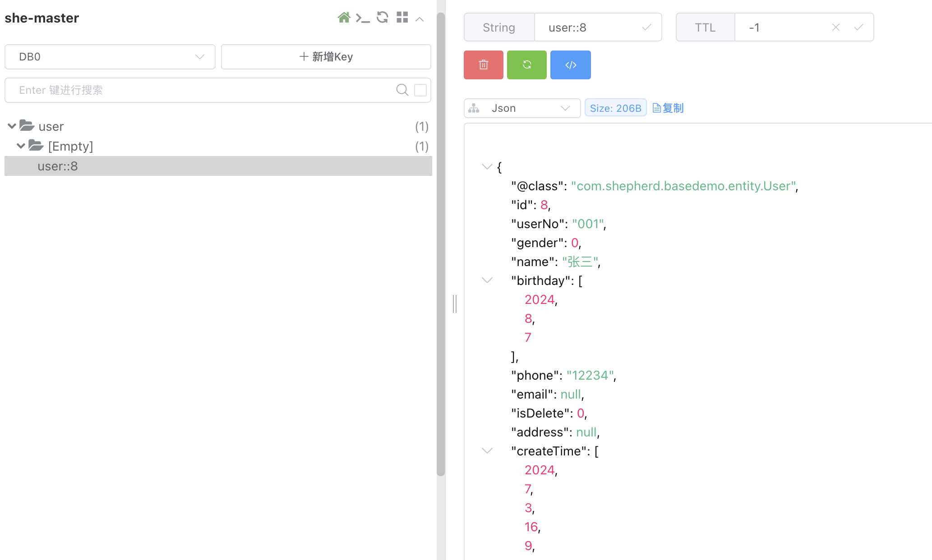932x560 pixels.
Task: Click the blue code command button
Action: point(570,65)
